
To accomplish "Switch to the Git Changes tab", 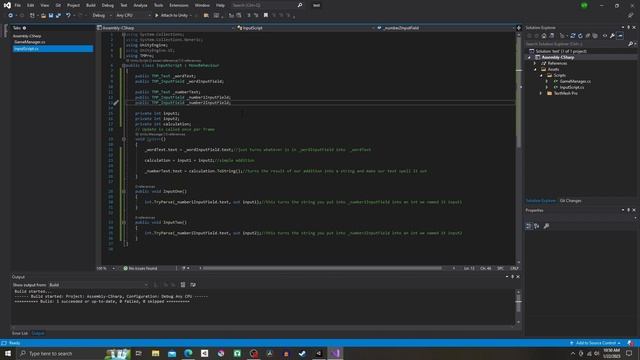I will coord(570,201).
